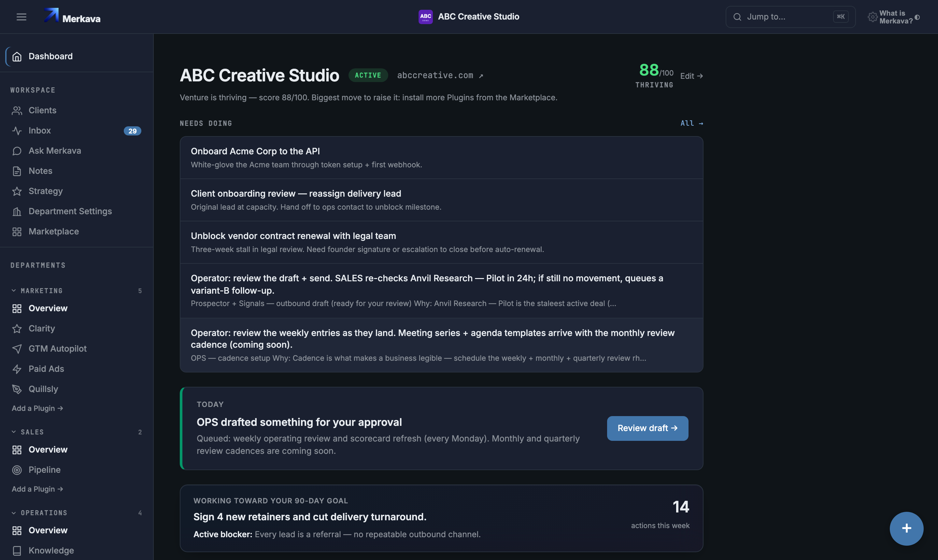Click the Knowledge book icon

[x=17, y=551]
